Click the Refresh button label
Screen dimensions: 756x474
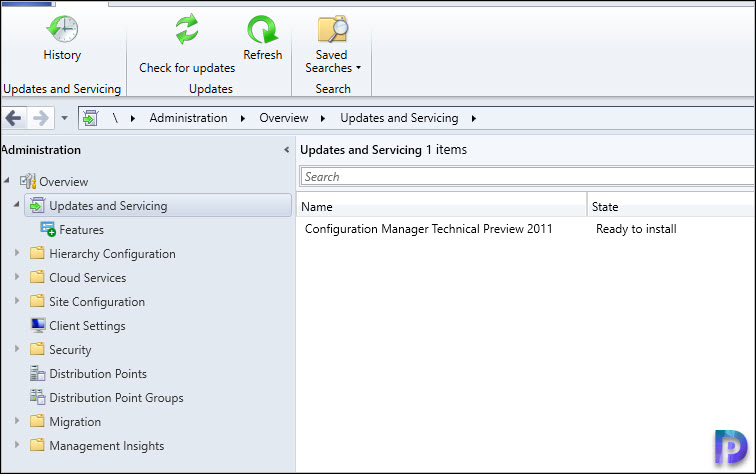(x=263, y=55)
